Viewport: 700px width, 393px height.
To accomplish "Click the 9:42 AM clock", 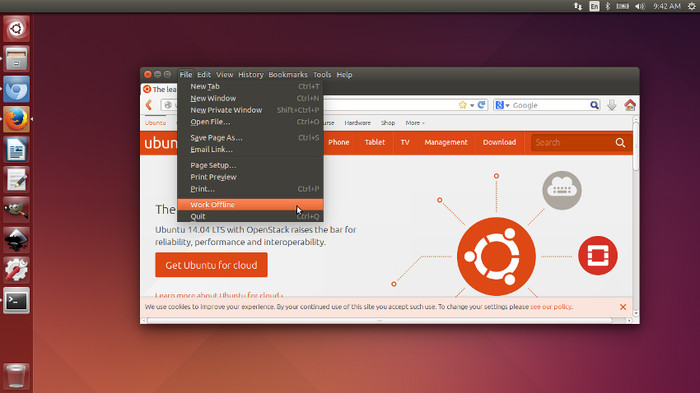I will coord(667,6).
